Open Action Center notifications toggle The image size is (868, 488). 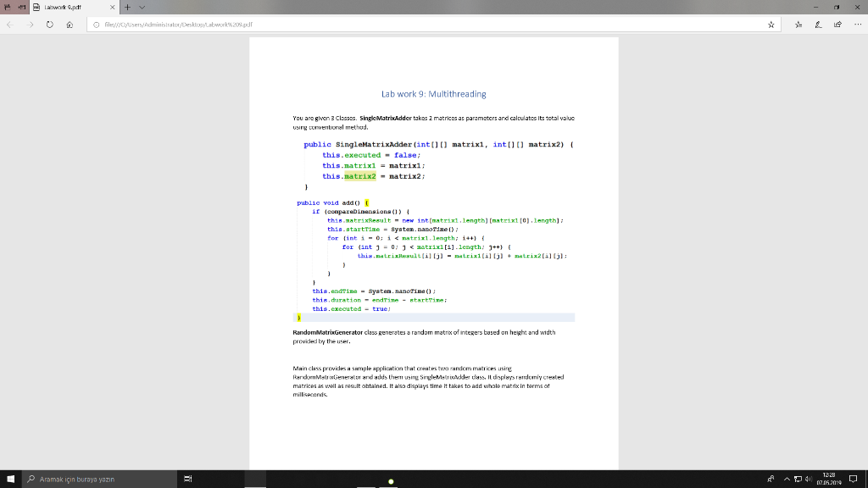[x=853, y=480]
